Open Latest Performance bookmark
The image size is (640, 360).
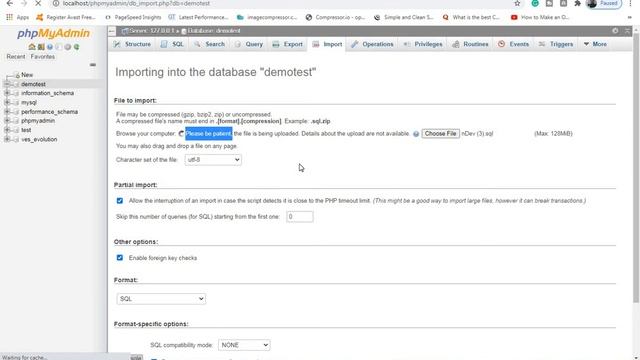point(198,18)
